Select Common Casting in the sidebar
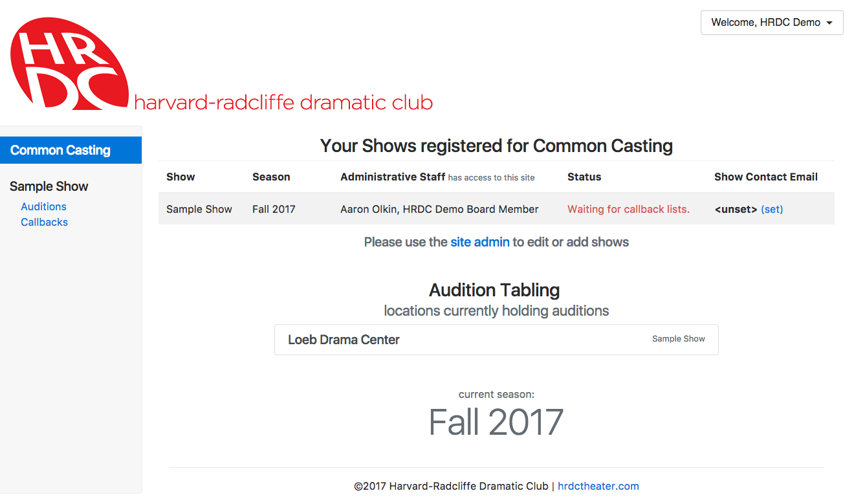 71,150
